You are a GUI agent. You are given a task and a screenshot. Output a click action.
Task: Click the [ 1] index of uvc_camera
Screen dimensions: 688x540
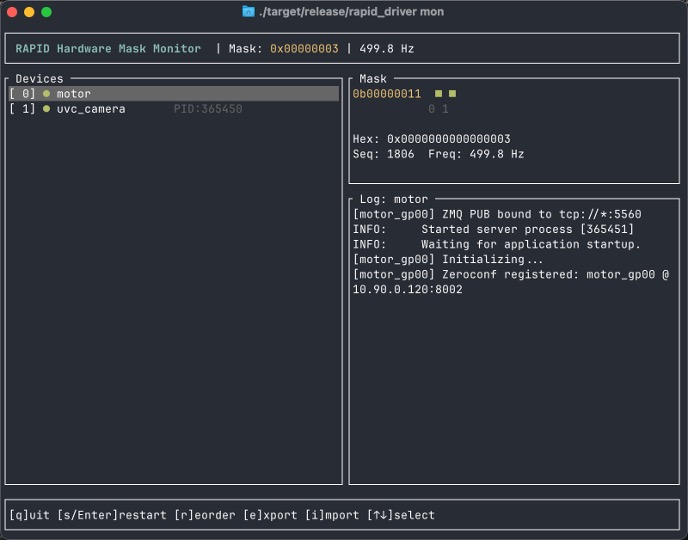coord(22,109)
